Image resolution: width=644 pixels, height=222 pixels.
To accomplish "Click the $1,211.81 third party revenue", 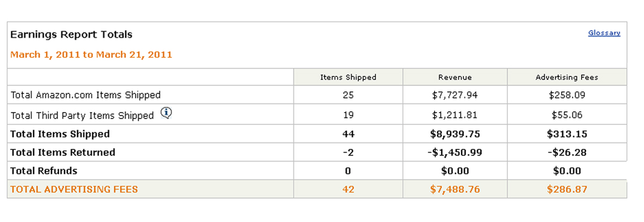I will (455, 115).
